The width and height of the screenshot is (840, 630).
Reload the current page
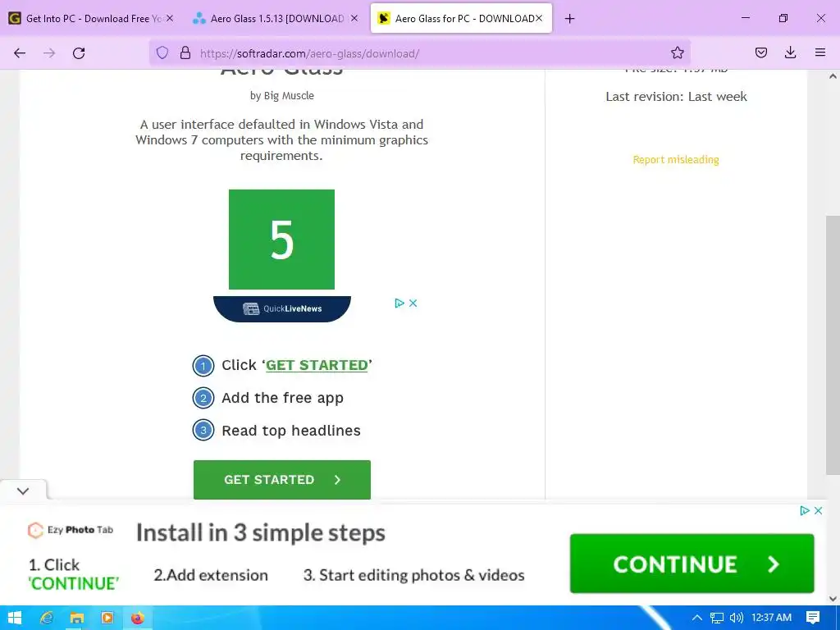79,53
